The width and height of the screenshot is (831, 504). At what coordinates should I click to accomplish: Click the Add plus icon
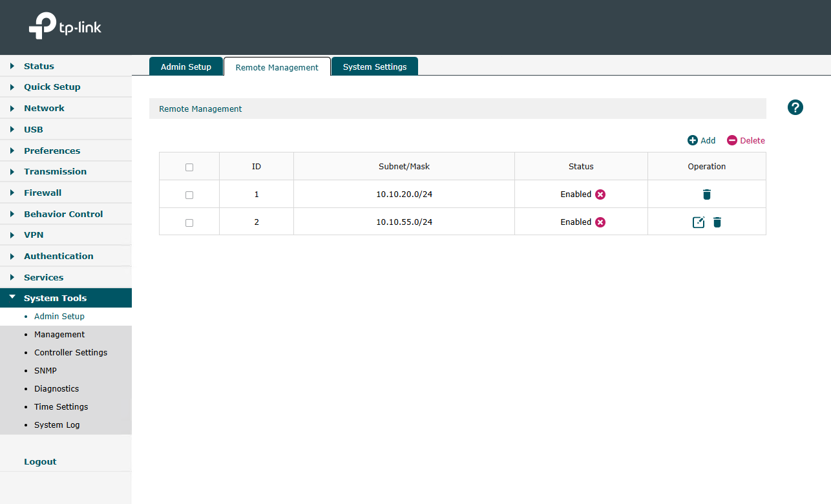click(x=693, y=140)
